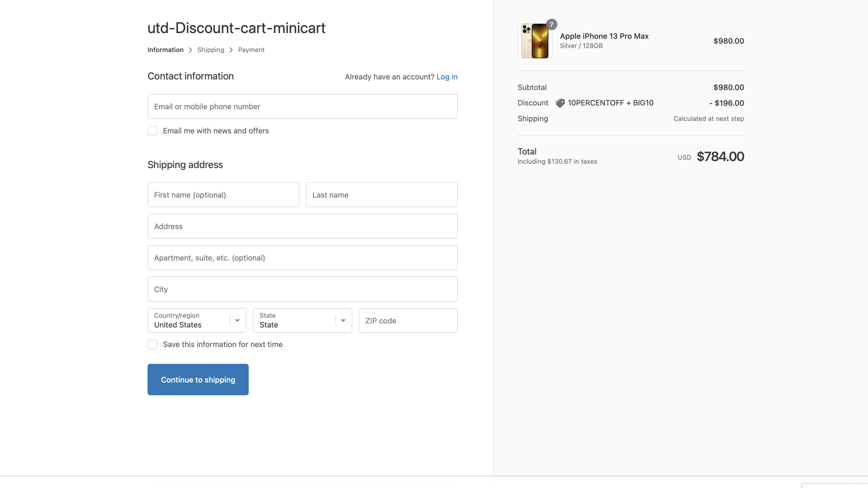868x488 pixels.
Task: Click the Last name field
Action: click(381, 195)
